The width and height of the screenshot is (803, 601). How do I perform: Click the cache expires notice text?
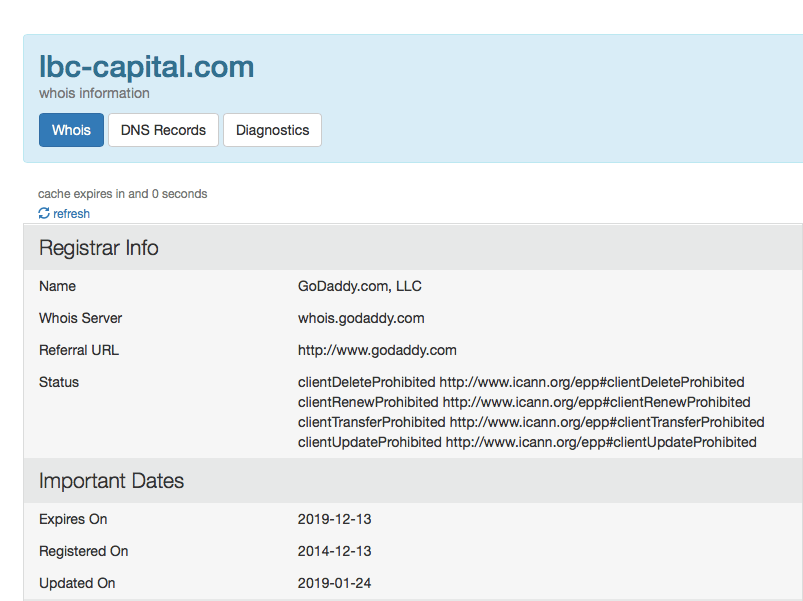pyautogui.click(x=123, y=194)
